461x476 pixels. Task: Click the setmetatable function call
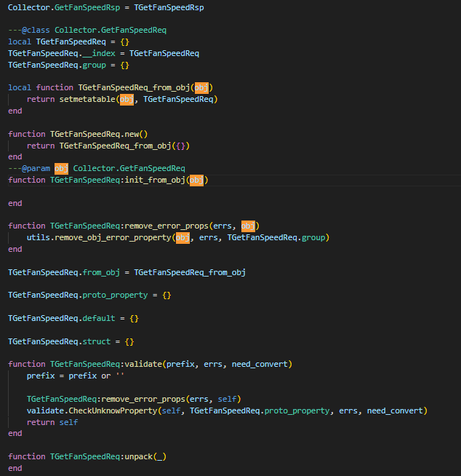coord(87,99)
